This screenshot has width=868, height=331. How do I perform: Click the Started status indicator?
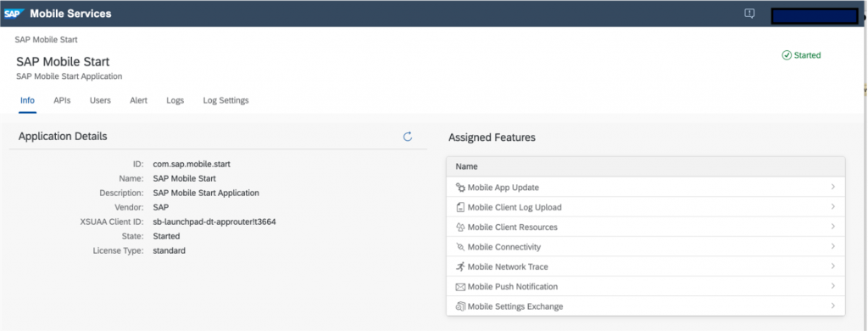[801, 55]
